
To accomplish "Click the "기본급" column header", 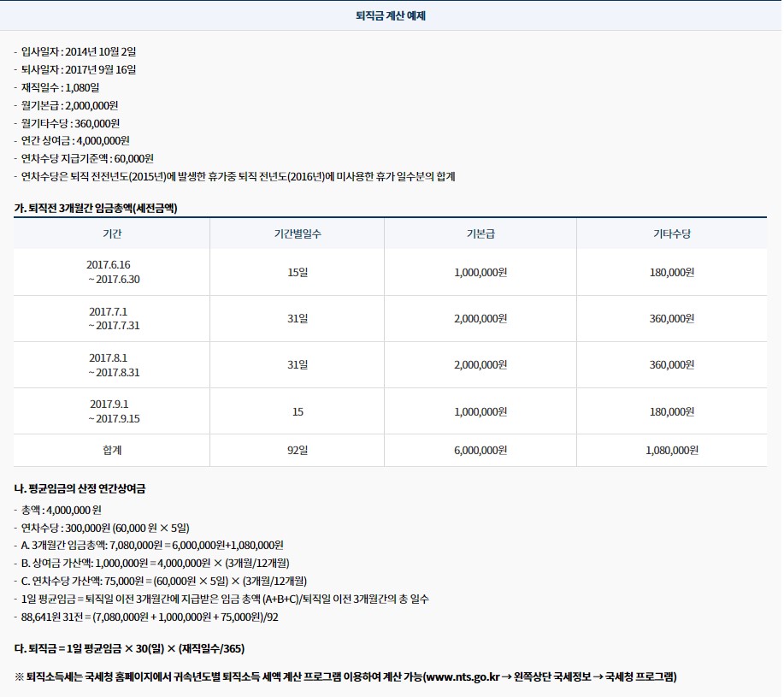I will click(480, 233).
